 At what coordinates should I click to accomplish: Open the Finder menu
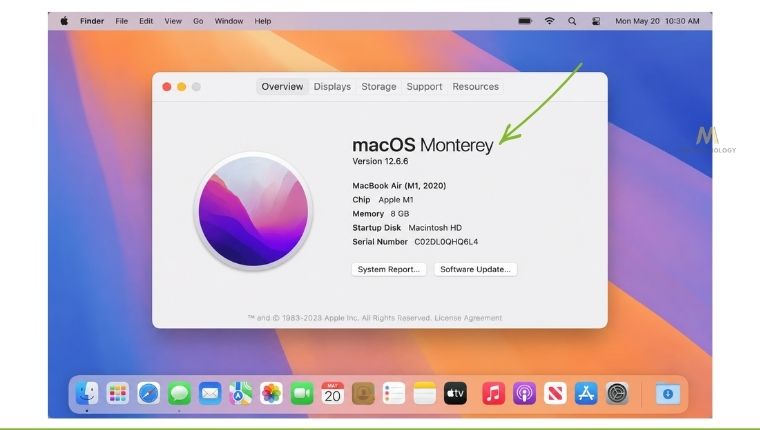pos(92,21)
